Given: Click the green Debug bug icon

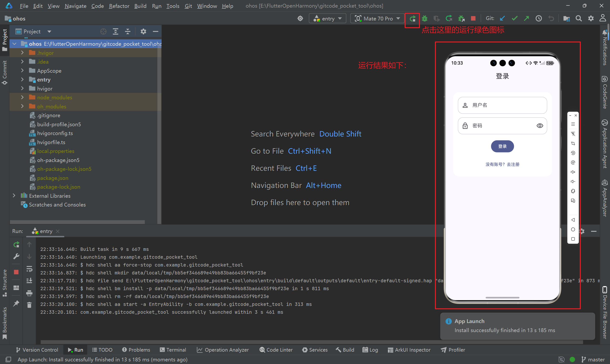Looking at the screenshot, I should 425,19.
